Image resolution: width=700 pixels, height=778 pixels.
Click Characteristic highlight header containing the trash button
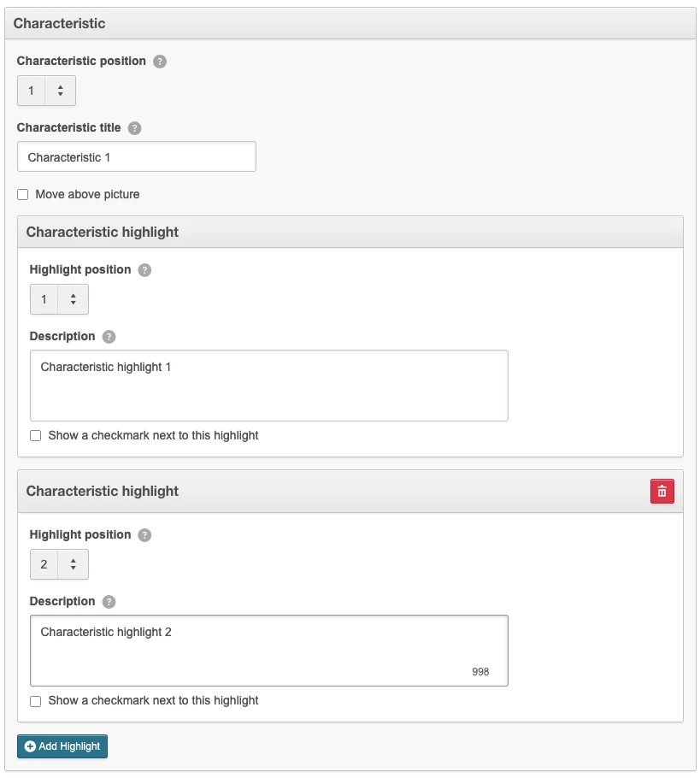(325, 492)
